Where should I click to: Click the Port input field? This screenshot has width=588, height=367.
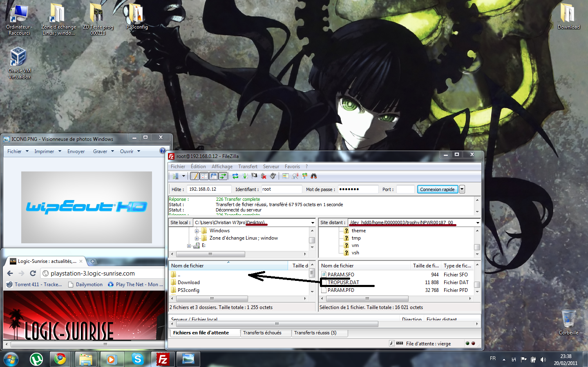(405, 189)
